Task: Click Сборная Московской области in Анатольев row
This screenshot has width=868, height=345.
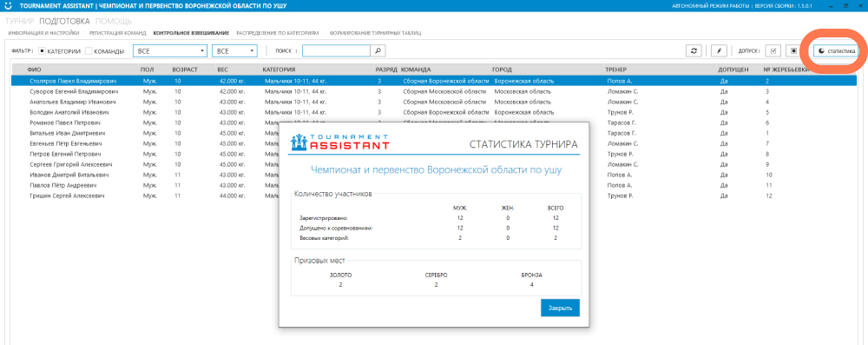Action: (x=445, y=102)
